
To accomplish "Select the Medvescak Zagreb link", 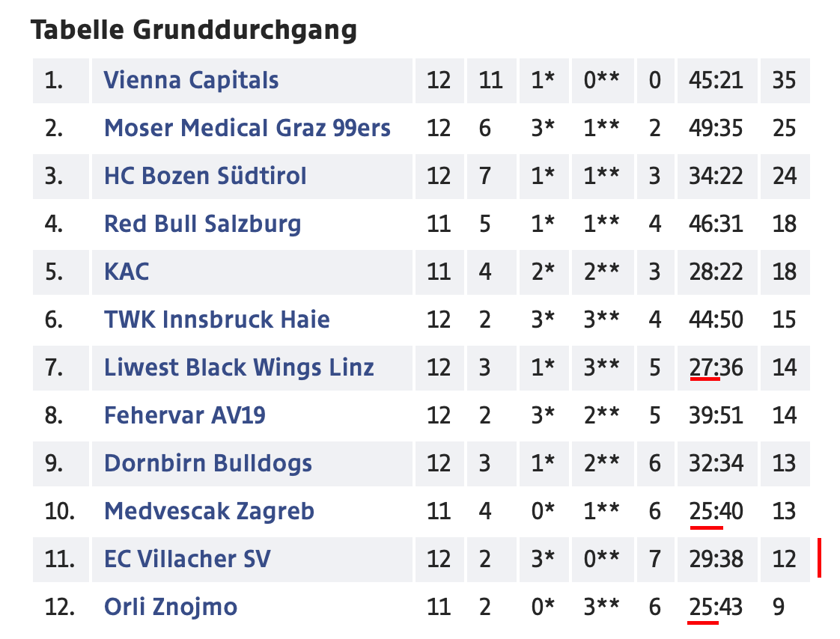I will pyautogui.click(x=209, y=511).
